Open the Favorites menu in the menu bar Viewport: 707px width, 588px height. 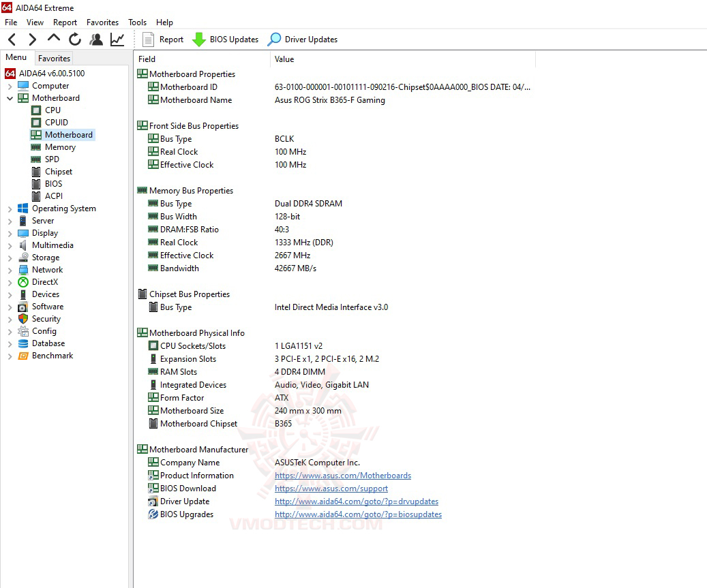(102, 22)
